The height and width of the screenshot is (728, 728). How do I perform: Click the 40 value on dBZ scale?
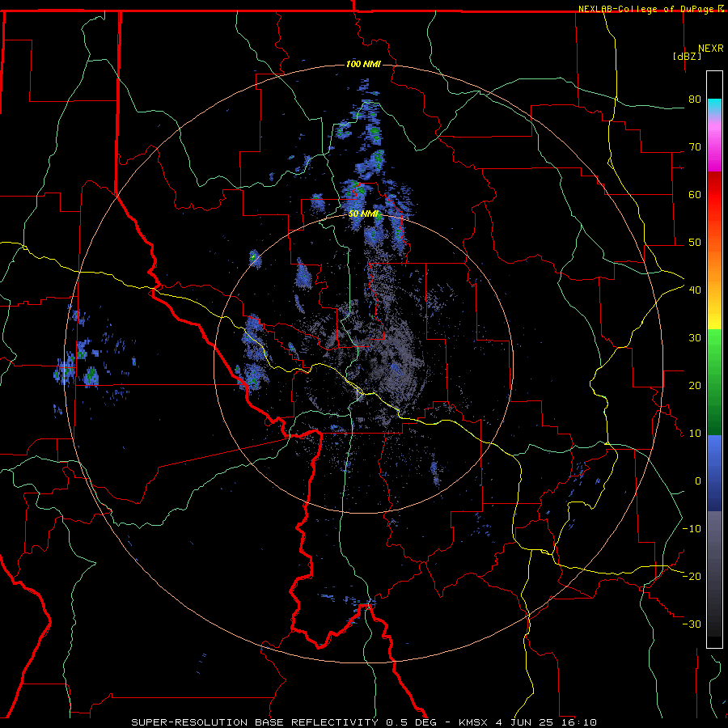coord(695,290)
